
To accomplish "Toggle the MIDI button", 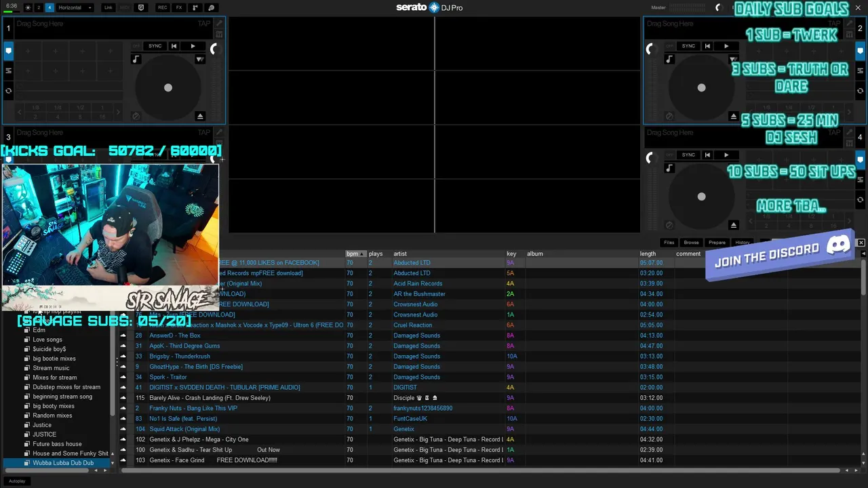I will click(x=125, y=7).
